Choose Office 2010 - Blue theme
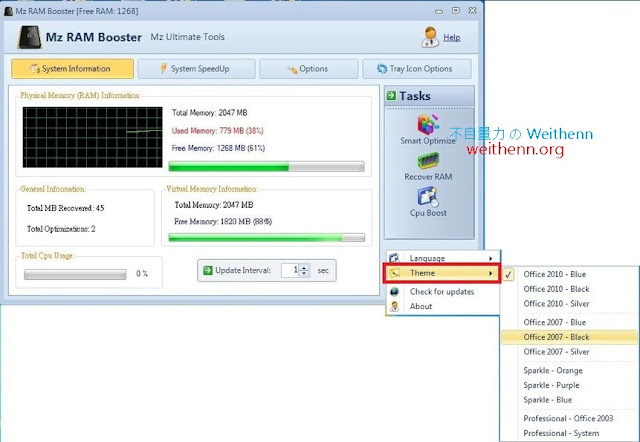 click(569, 274)
